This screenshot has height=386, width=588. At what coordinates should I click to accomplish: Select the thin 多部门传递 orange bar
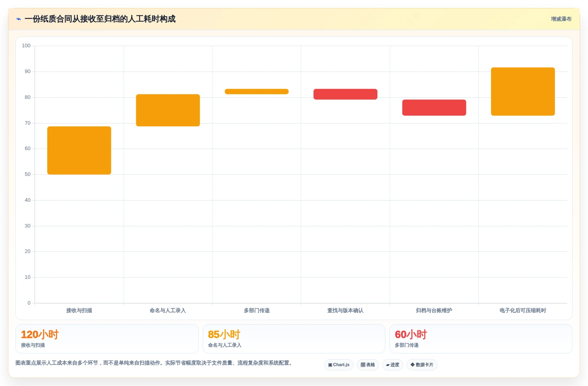(x=257, y=91)
